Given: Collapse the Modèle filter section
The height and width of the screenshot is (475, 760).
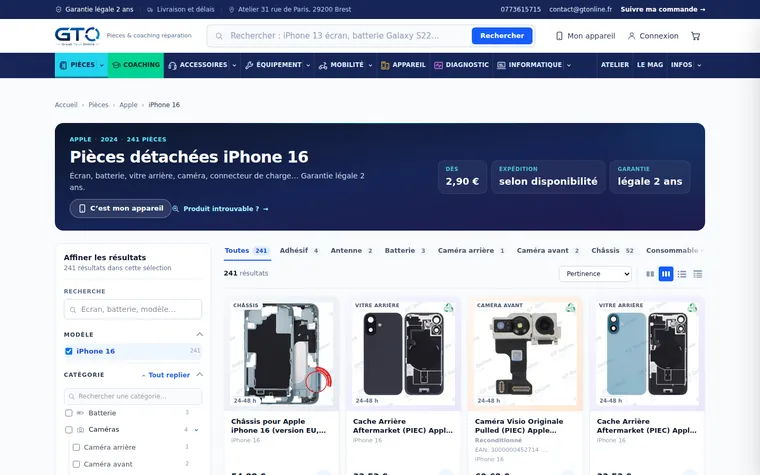Looking at the screenshot, I should (199, 334).
